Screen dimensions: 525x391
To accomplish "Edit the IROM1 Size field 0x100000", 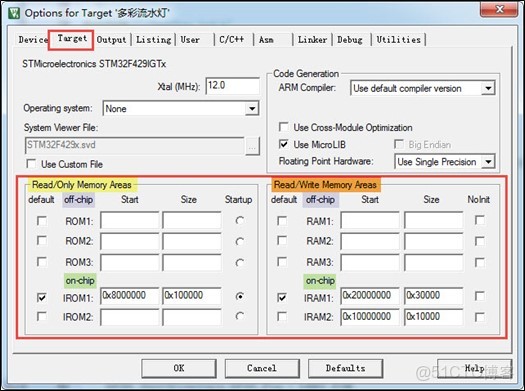I will tap(192, 296).
